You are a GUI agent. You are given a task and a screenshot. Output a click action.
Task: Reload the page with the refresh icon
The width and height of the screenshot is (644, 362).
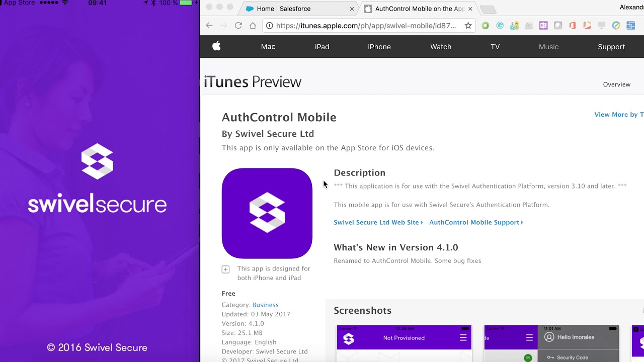238,26
